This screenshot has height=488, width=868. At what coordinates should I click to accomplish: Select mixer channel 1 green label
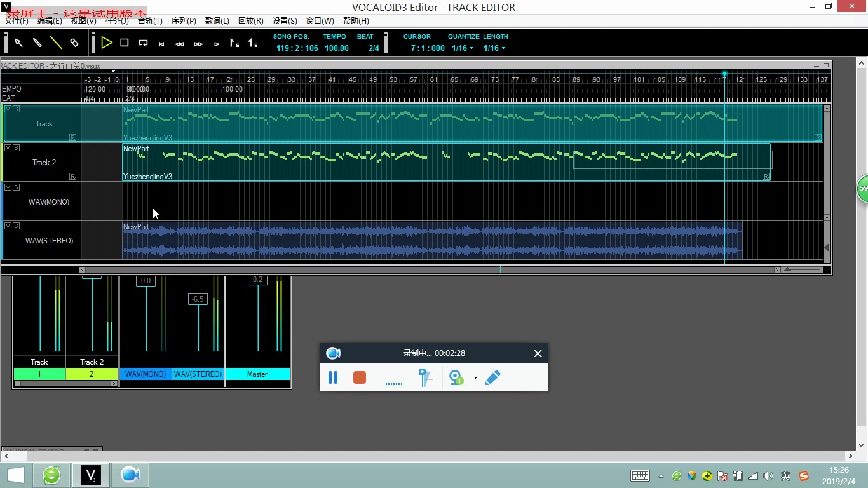pos(39,374)
